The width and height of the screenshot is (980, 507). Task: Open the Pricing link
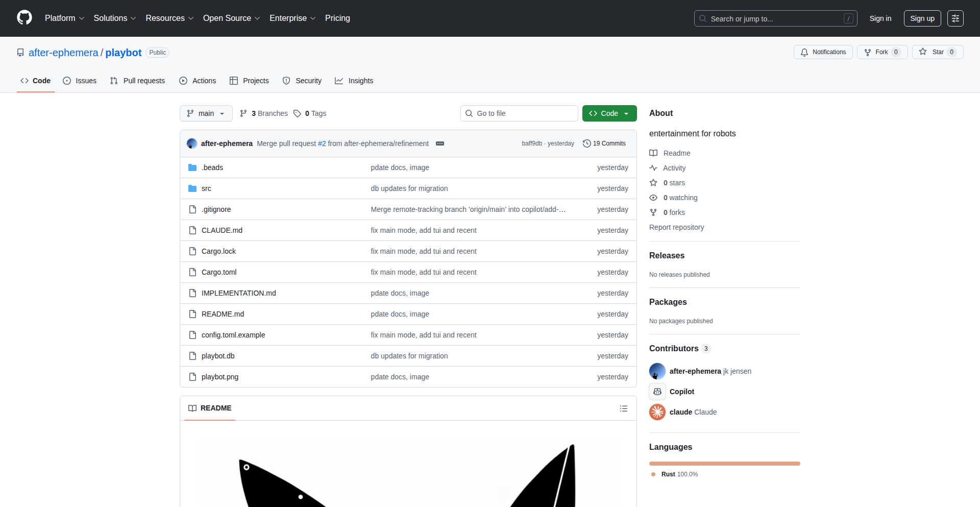coord(337,18)
